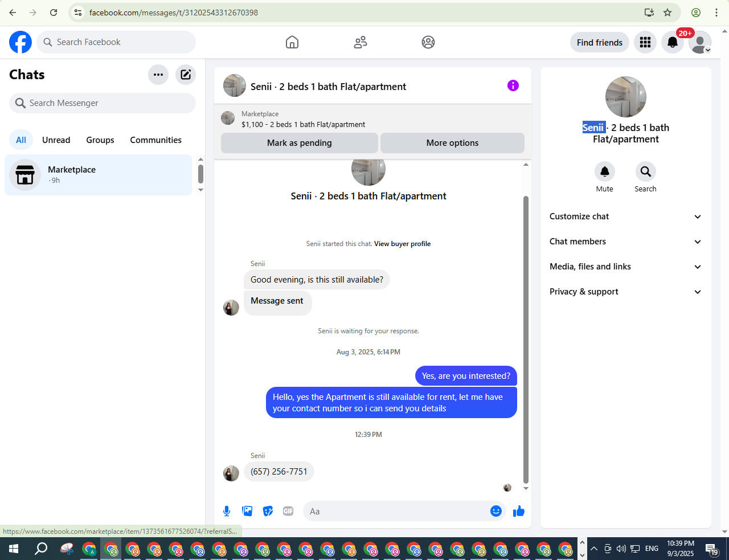729x560 pixels.
Task: Open the browser install app icon
Action: [x=649, y=13]
